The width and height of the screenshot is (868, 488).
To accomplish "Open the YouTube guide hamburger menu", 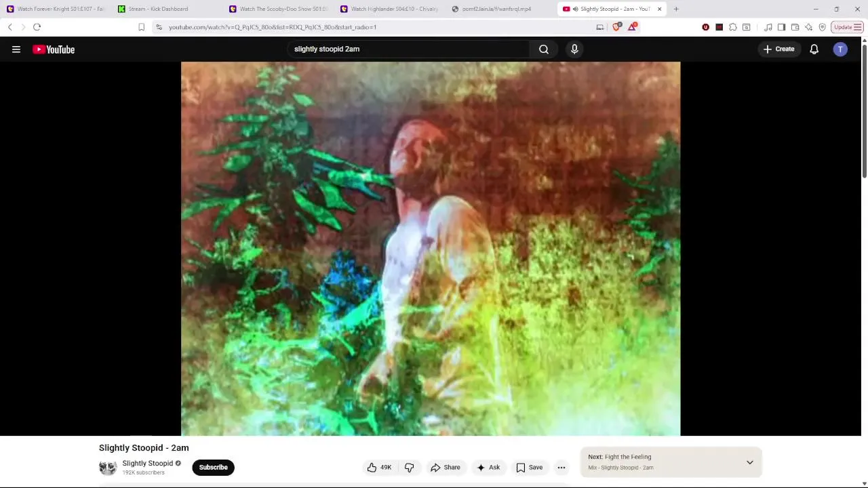I will point(16,49).
